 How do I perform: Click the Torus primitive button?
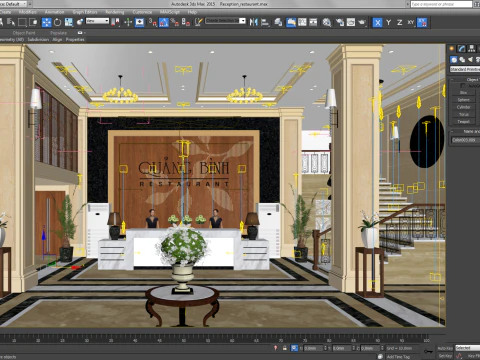click(x=464, y=114)
